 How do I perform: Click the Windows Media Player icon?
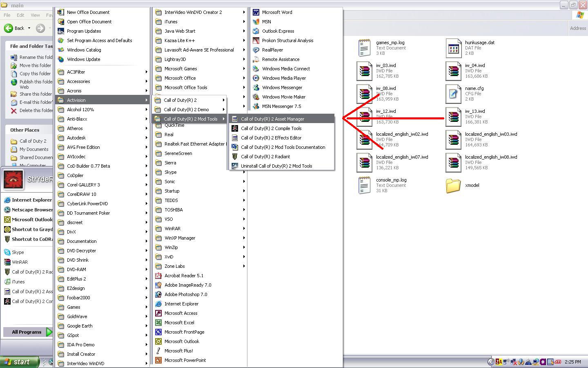coord(256,78)
